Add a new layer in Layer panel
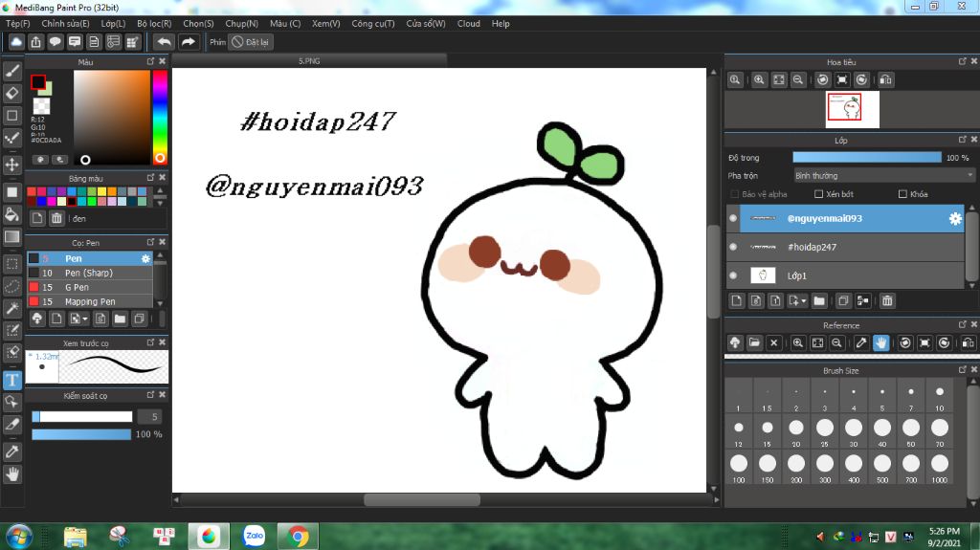This screenshot has height=550, width=980. coord(736,301)
